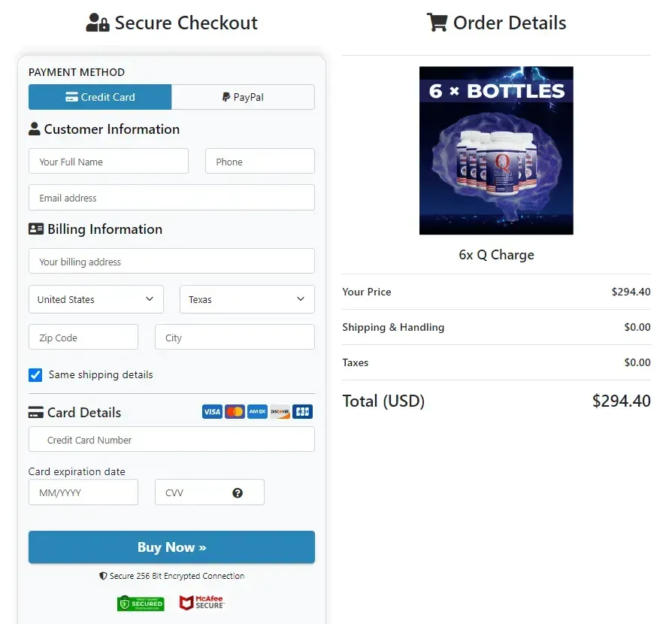Click the Visa card icon

click(x=212, y=411)
